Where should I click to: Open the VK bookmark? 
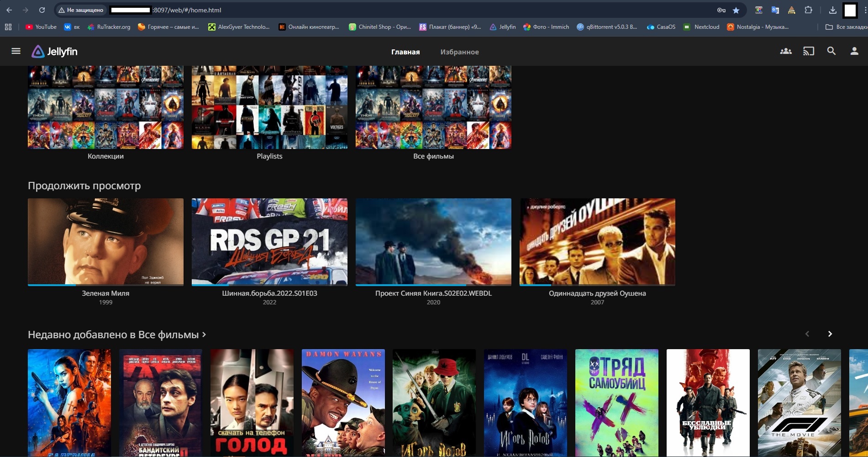click(x=72, y=27)
